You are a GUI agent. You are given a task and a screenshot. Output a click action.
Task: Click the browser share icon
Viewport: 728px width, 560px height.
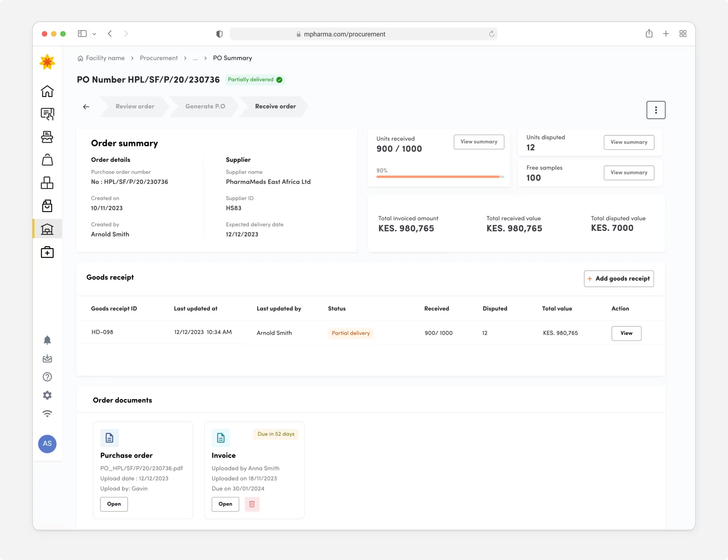649,33
